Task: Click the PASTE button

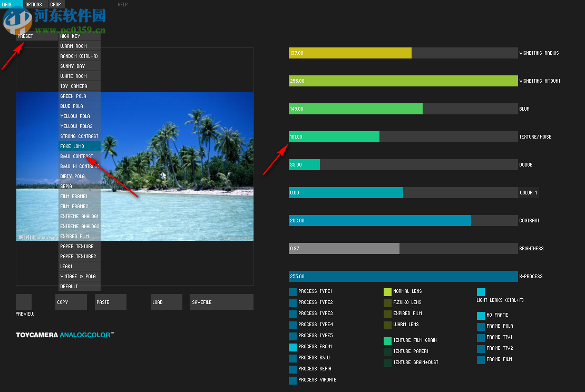Action: tap(111, 302)
